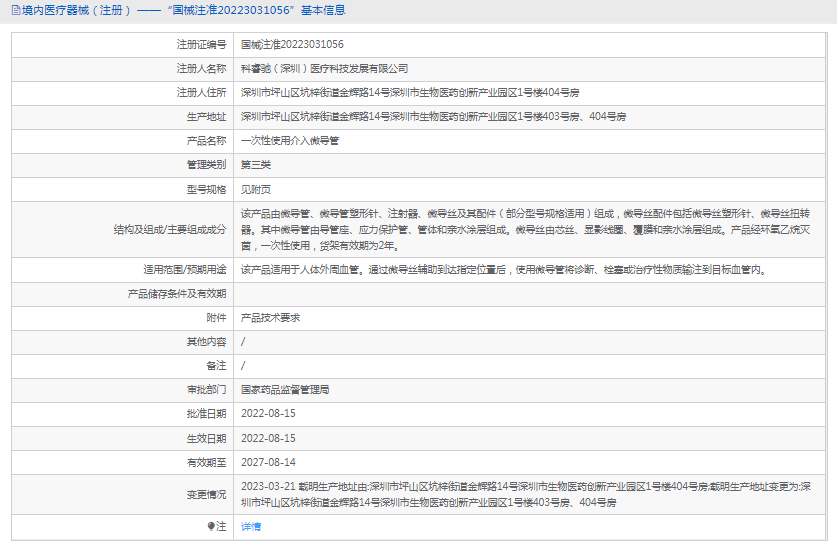Select the 生效日期 value 2022-08-15
Screen dimensions: 837x548
268,438
